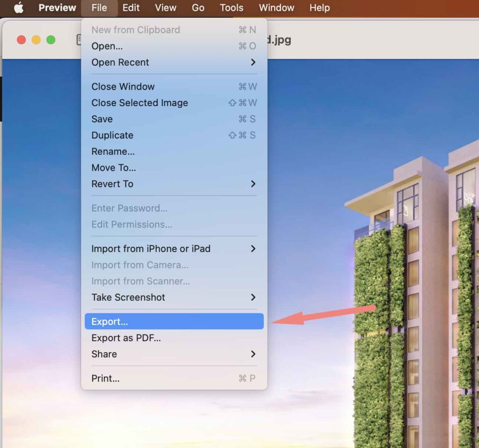
Task: Open the Tools menu in menu bar
Action: tap(232, 8)
